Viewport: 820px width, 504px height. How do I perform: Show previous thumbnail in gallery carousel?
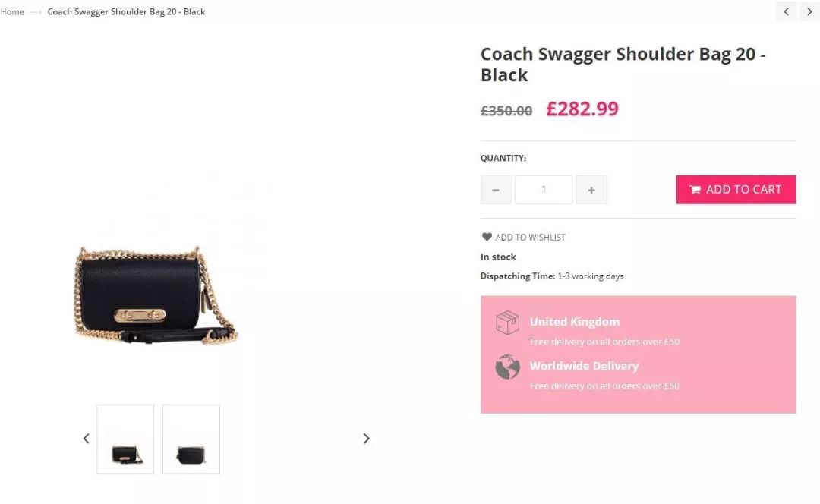[86, 439]
